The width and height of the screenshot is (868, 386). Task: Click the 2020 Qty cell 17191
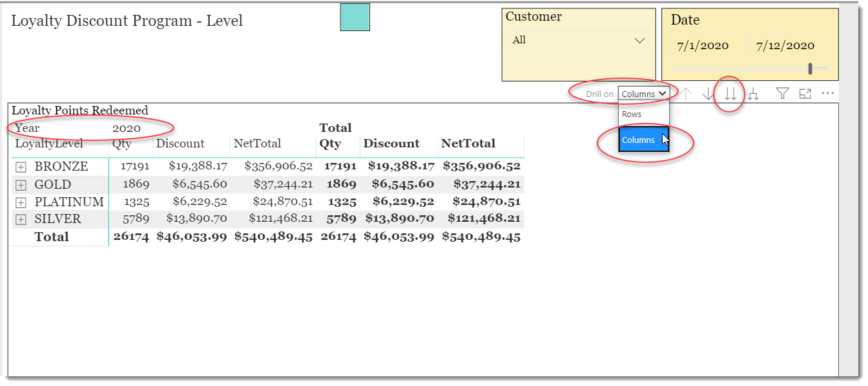[x=135, y=166]
